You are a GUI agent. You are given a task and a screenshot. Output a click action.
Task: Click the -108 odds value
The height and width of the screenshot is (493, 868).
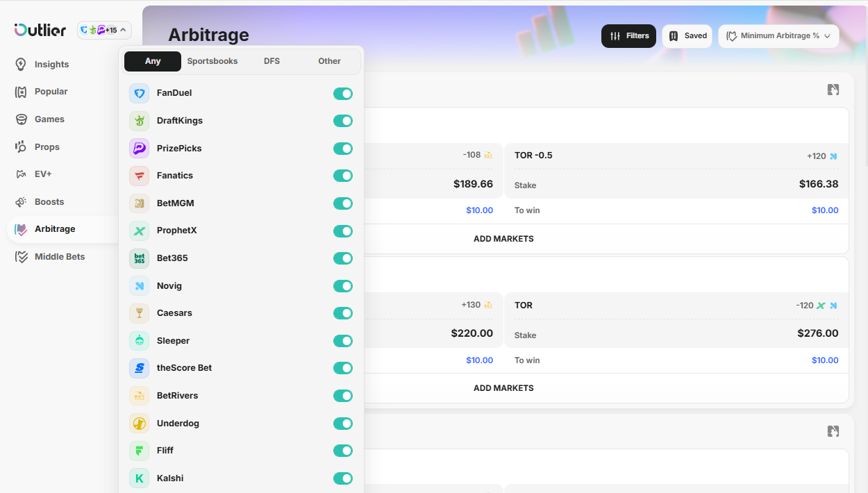click(471, 155)
